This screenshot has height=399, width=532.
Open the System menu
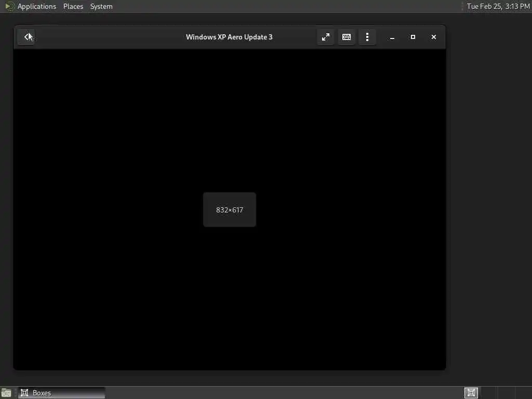tap(101, 6)
